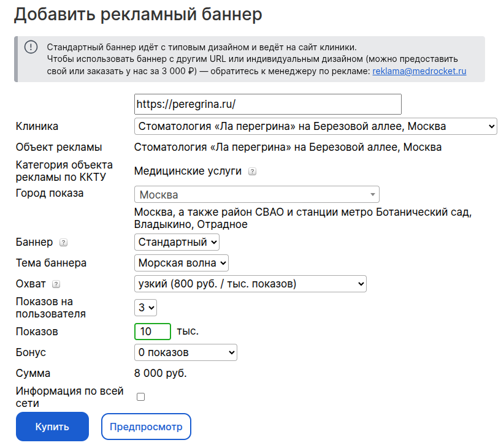Open the Баннер Стандартный dropdown
The image size is (501, 448).
[177, 242]
